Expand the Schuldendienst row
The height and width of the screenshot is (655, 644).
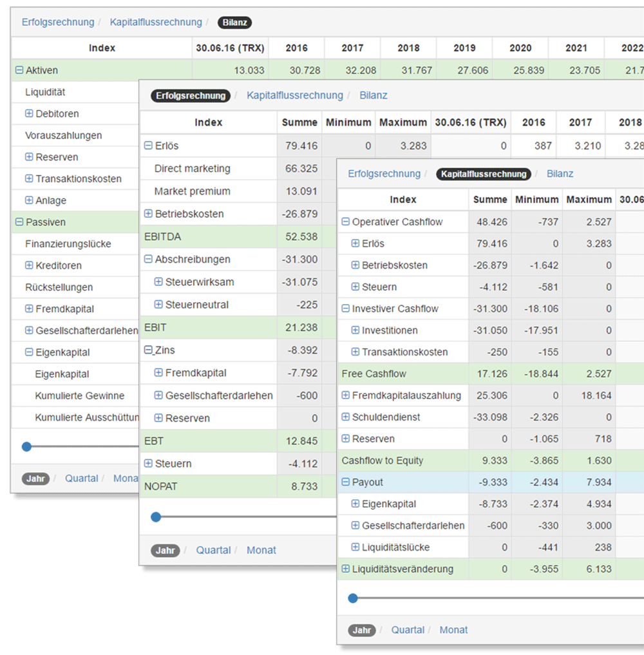(x=346, y=417)
